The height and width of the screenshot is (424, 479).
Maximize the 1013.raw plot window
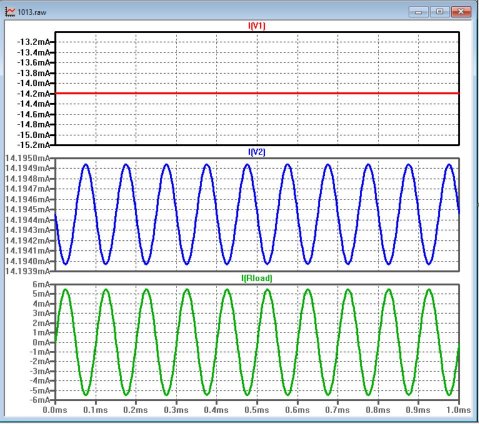[440, 12]
